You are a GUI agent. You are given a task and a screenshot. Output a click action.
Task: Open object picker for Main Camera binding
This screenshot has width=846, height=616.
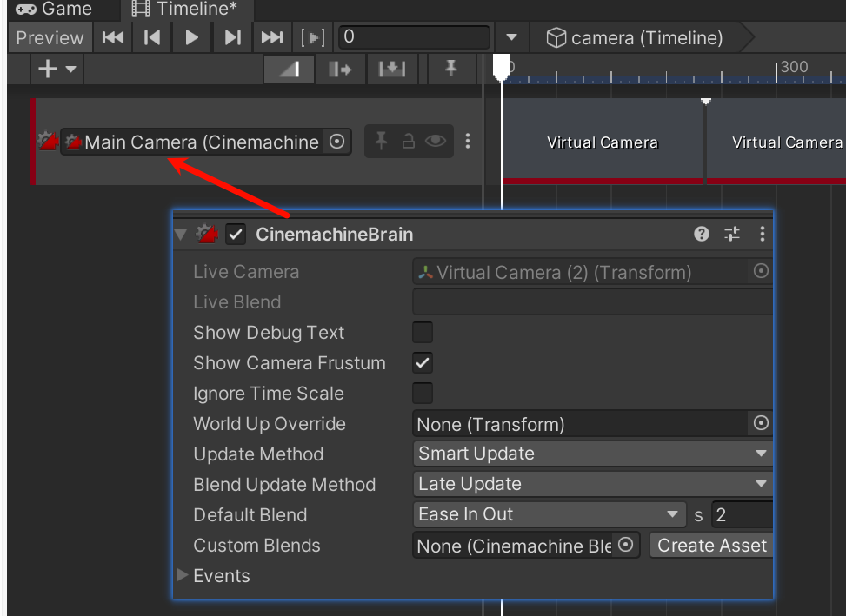336,142
